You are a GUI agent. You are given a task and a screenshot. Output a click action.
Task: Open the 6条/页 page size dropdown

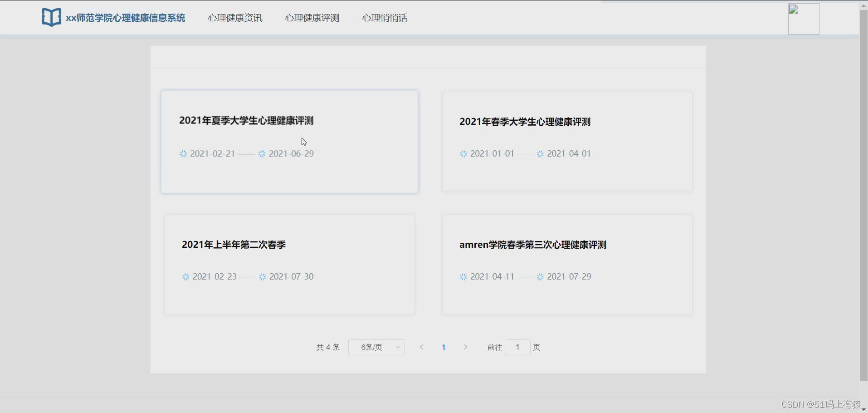point(376,347)
